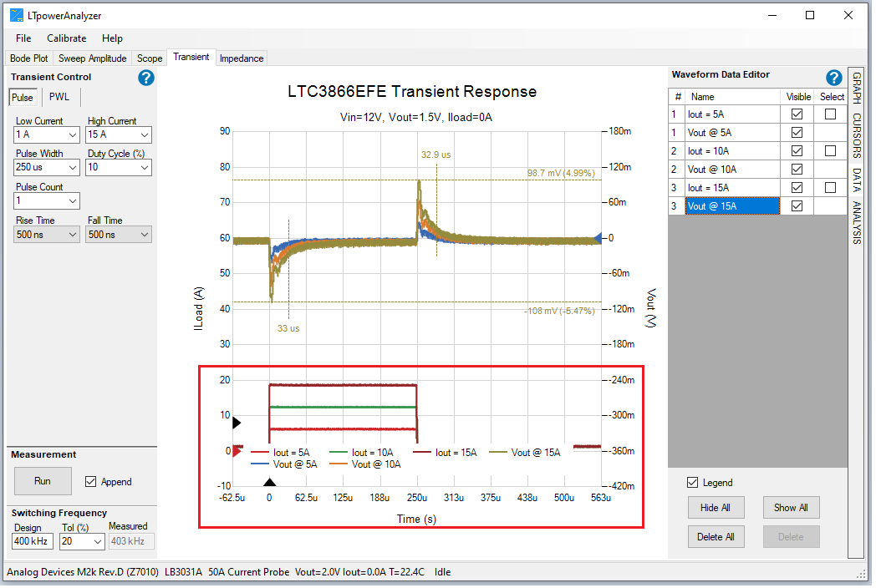Toggle visibility of the Vout @ 10A waveform

tap(797, 169)
